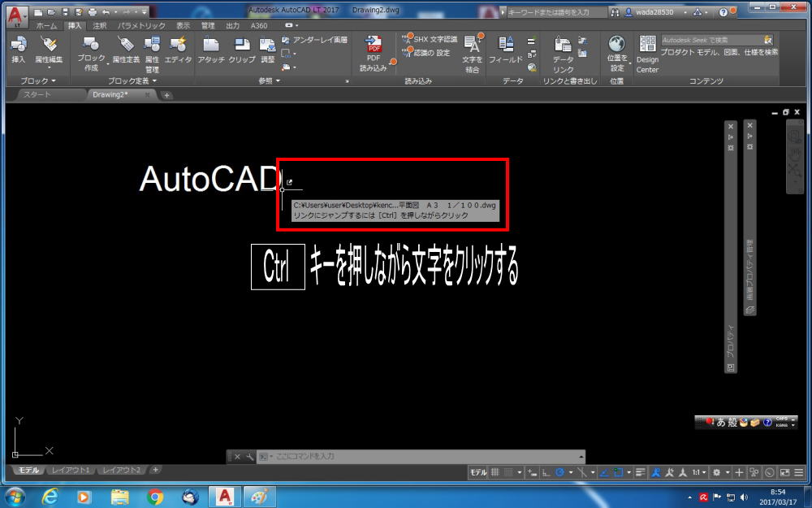Switch to the 表示 ribbon tab
This screenshot has width=812, height=508.
pyautogui.click(x=184, y=25)
